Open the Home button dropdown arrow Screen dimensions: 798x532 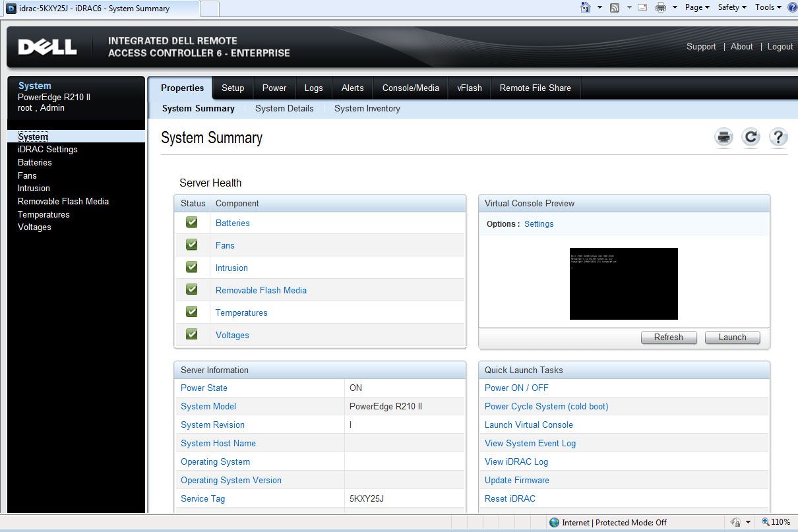click(x=599, y=7)
